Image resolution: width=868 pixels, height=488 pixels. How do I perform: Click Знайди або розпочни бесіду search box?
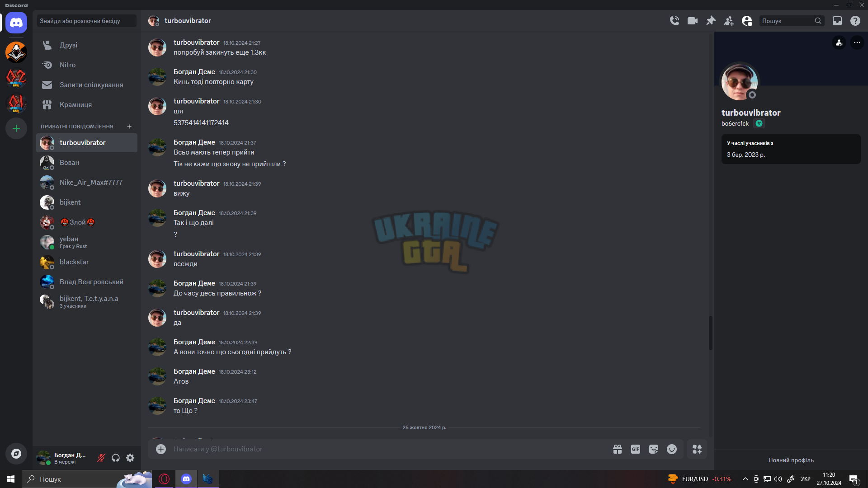pos(86,21)
